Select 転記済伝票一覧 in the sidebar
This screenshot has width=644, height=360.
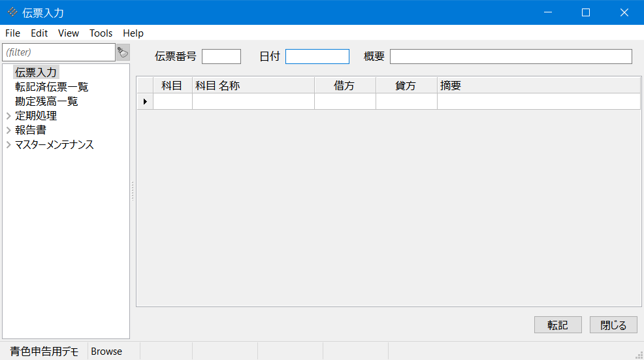(x=52, y=87)
